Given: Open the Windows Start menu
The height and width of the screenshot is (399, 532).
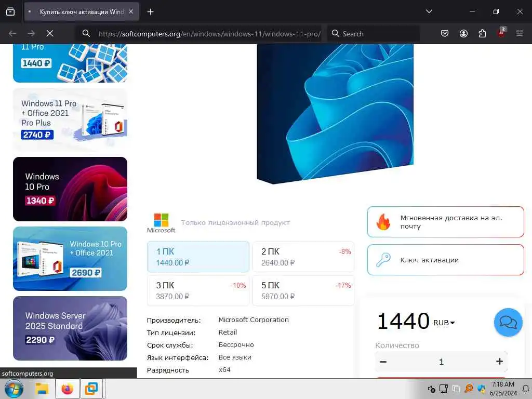Looking at the screenshot, I should pos(14,389).
